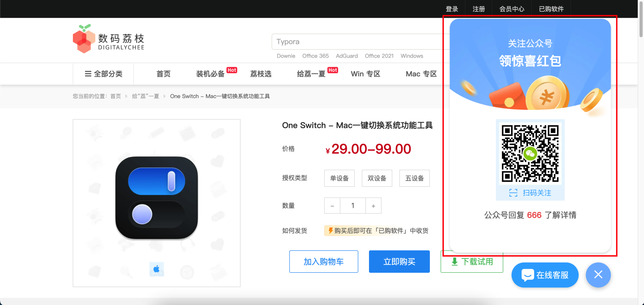
Task: Select the Apple icon thumbnail under product image
Action: click(x=156, y=269)
